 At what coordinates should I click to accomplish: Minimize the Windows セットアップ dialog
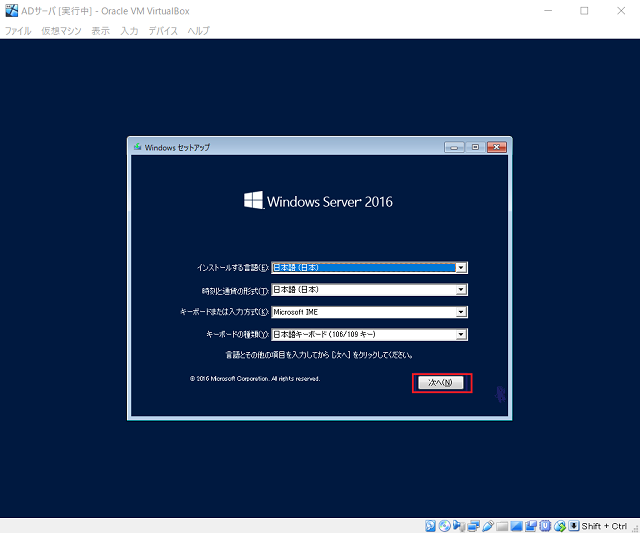pyautogui.click(x=454, y=147)
